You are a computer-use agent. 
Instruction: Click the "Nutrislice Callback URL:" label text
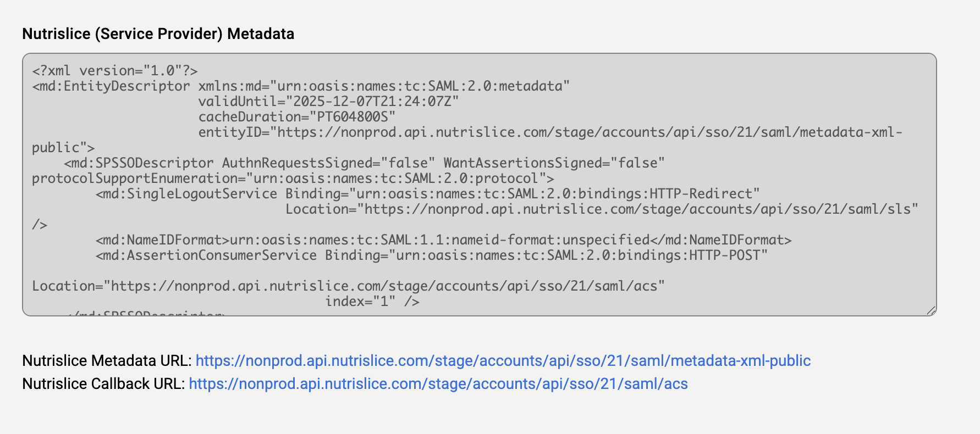click(x=103, y=384)
